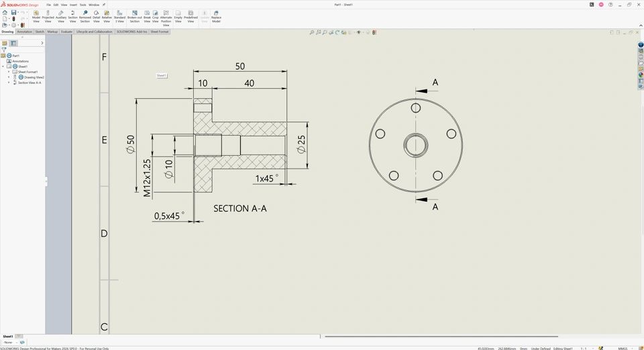Open the Edit menu

tap(56, 5)
